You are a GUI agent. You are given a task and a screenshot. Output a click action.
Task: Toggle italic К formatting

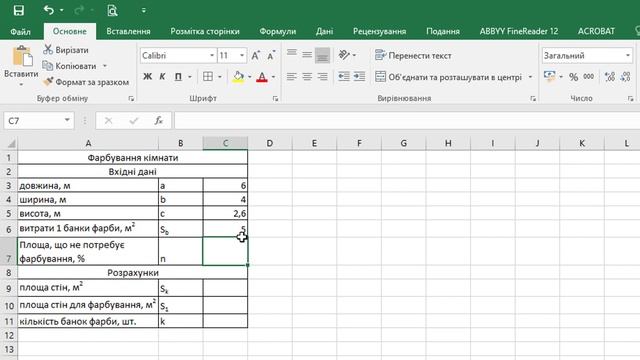[162, 77]
